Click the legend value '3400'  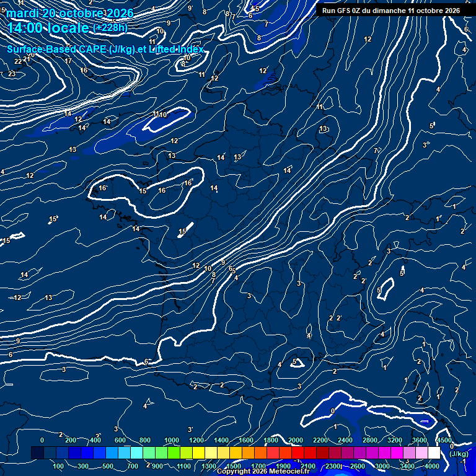point(407,466)
